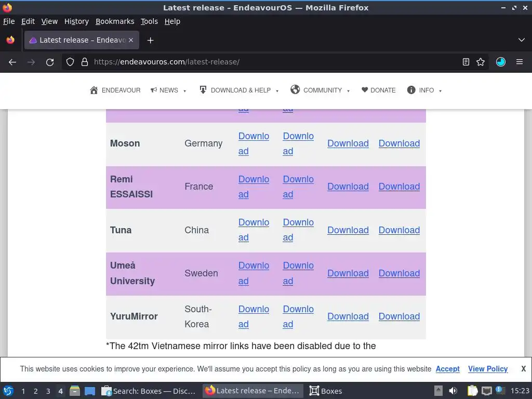
Task: Reload the current page
Action: pos(50,62)
